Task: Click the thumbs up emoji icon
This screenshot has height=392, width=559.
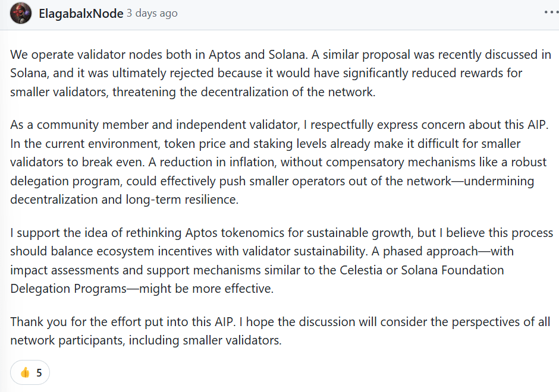Action: click(x=25, y=373)
